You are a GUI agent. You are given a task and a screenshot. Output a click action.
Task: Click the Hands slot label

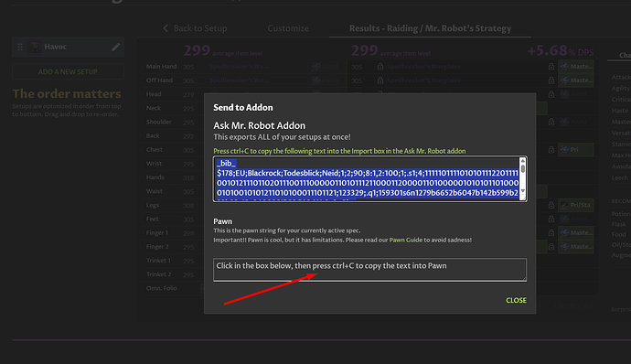pos(155,177)
